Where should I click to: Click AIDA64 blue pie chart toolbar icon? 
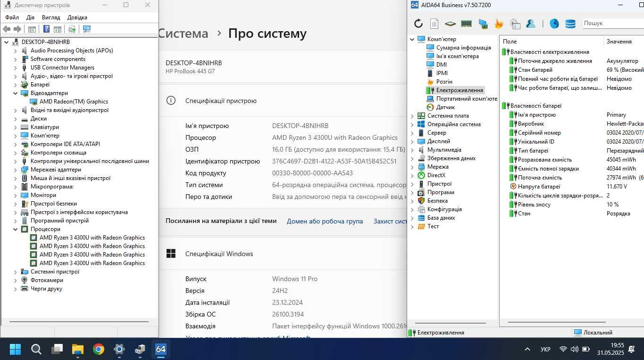[554, 23]
